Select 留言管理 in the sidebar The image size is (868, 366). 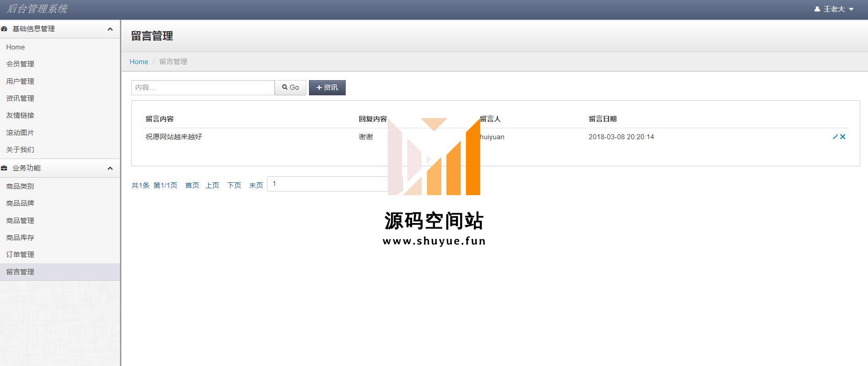pos(60,272)
